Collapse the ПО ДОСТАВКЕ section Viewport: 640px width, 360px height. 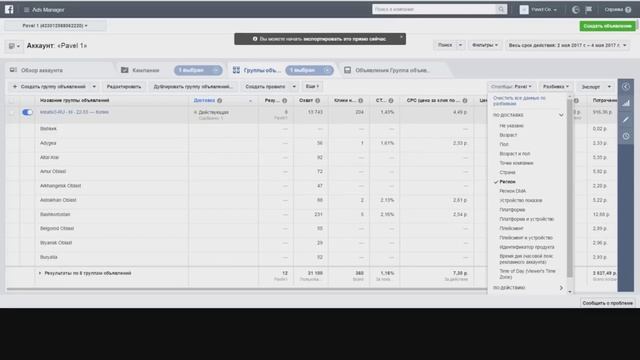point(561,115)
